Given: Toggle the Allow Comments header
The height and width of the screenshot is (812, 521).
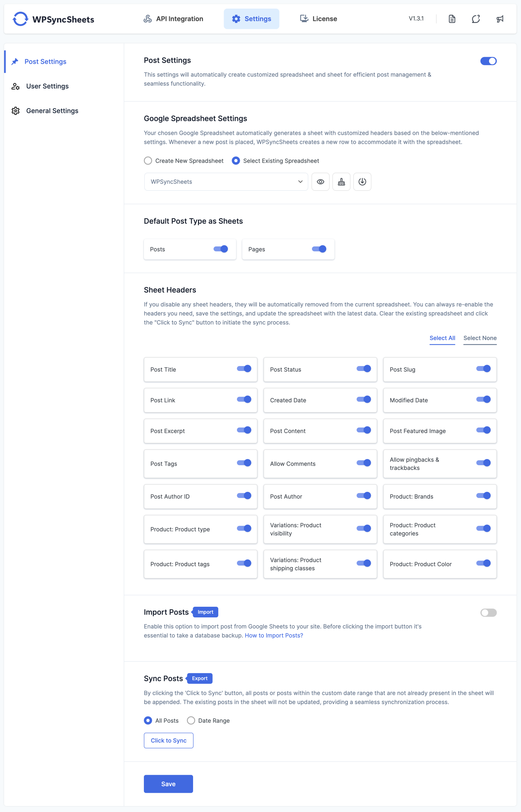Looking at the screenshot, I should 364,463.
